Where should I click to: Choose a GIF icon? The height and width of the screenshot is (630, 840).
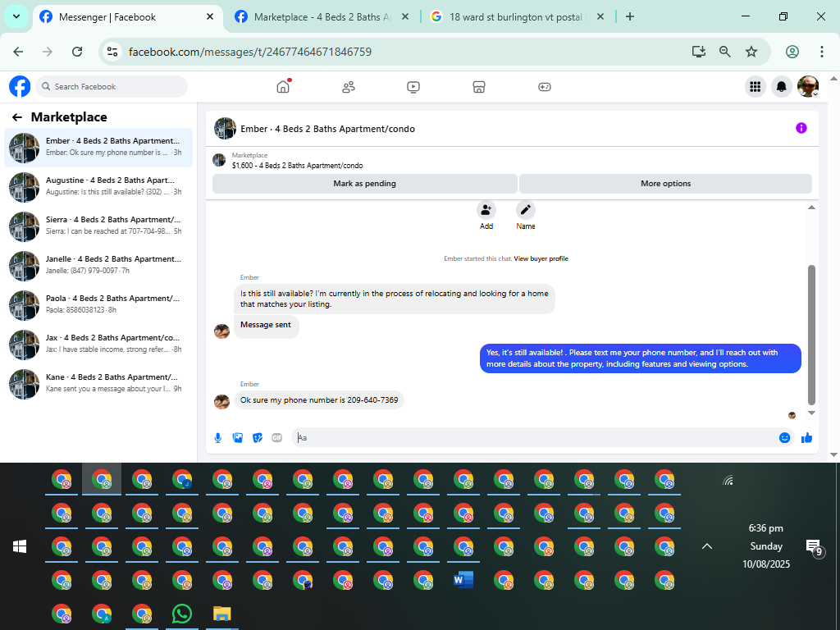click(277, 438)
